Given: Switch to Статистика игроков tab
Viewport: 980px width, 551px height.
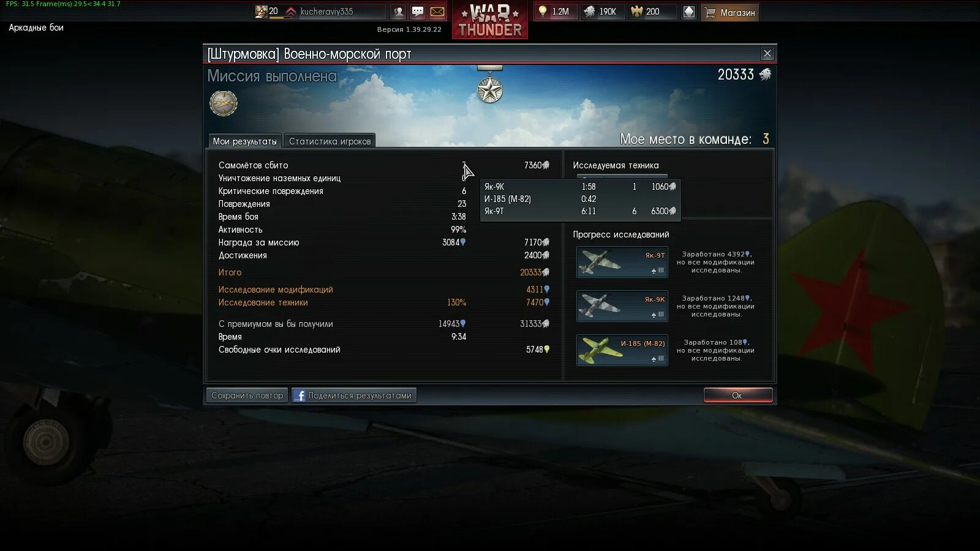Looking at the screenshot, I should 330,141.
